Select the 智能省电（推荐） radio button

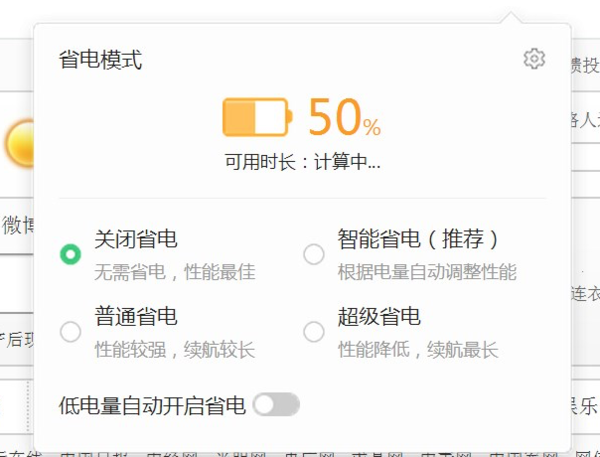[314, 254]
